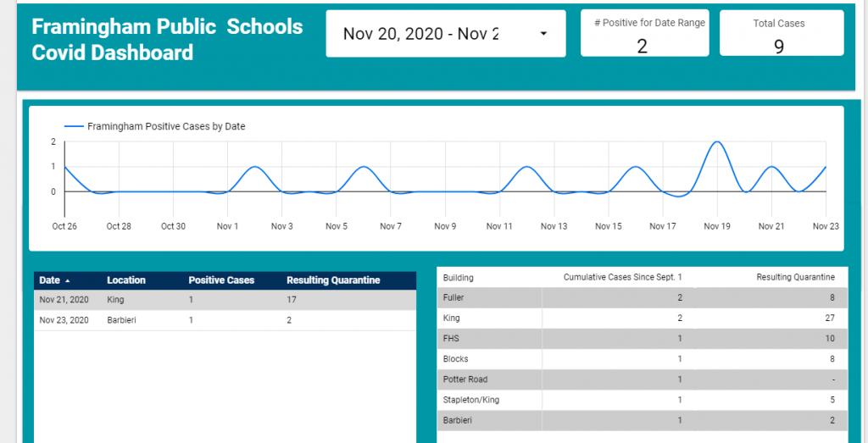The width and height of the screenshot is (868, 443).
Task: Click the Total Cases scorecard
Action: (x=781, y=34)
